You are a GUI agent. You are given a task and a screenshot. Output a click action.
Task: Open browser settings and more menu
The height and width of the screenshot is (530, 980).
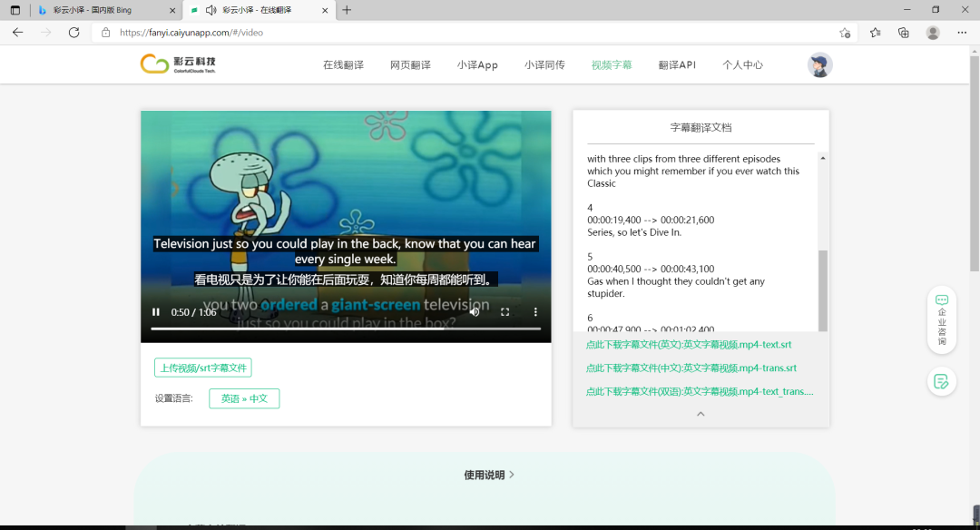coord(962,33)
